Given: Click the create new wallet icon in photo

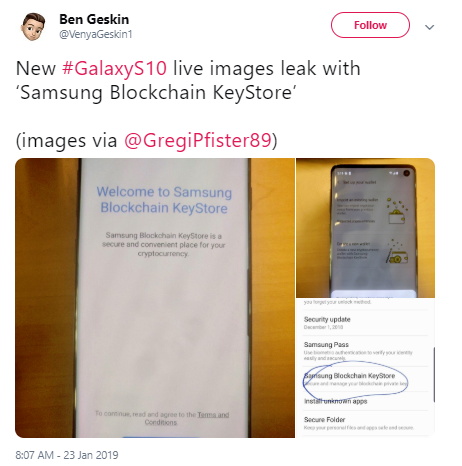Looking at the screenshot, I should tap(397, 252).
